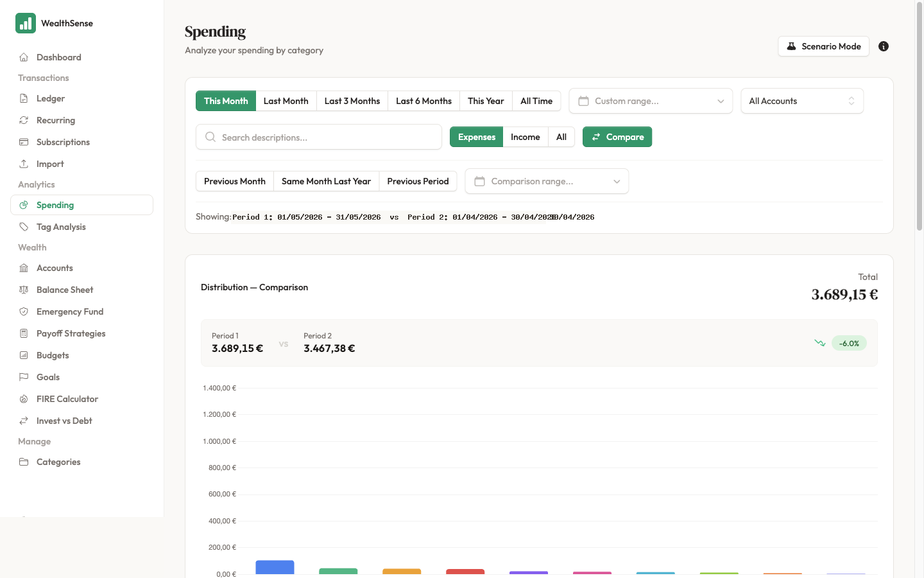This screenshot has height=578, width=924.
Task: Click the flask icon in Scenario Mode
Action: point(791,46)
